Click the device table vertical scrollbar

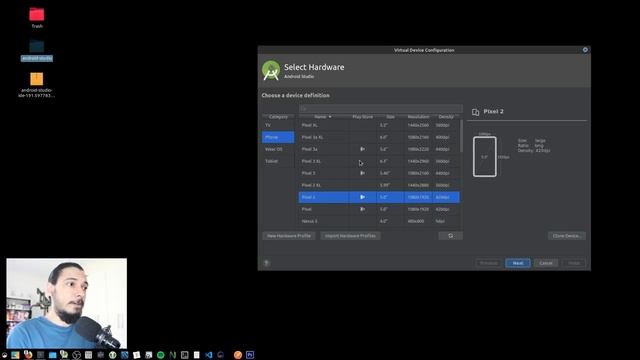tap(461, 136)
